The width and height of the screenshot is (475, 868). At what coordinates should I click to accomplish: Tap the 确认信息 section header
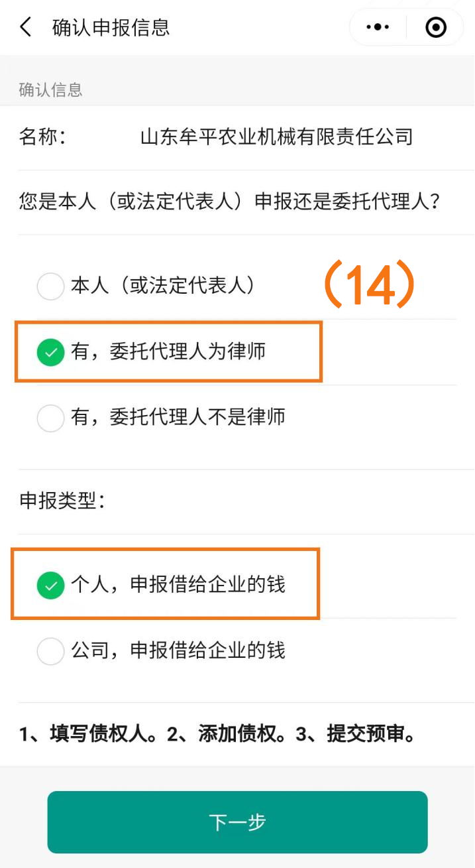[50, 90]
